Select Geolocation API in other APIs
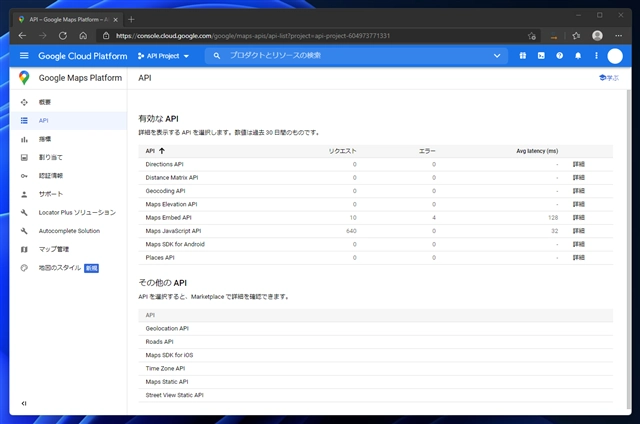The width and height of the screenshot is (640, 424). click(x=167, y=328)
